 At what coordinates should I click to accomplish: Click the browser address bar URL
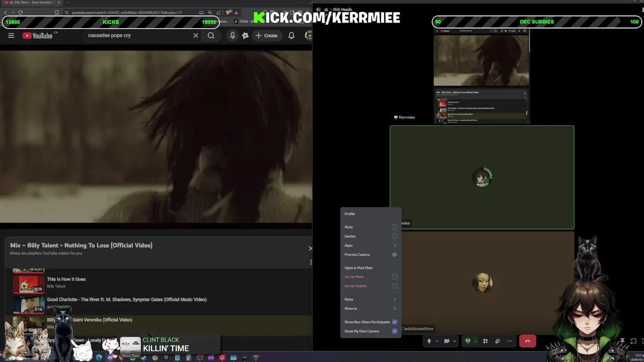pos(127,13)
